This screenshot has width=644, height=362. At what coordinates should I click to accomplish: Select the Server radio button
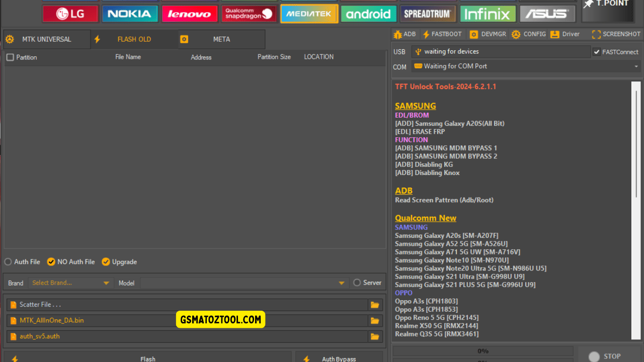coord(357,283)
